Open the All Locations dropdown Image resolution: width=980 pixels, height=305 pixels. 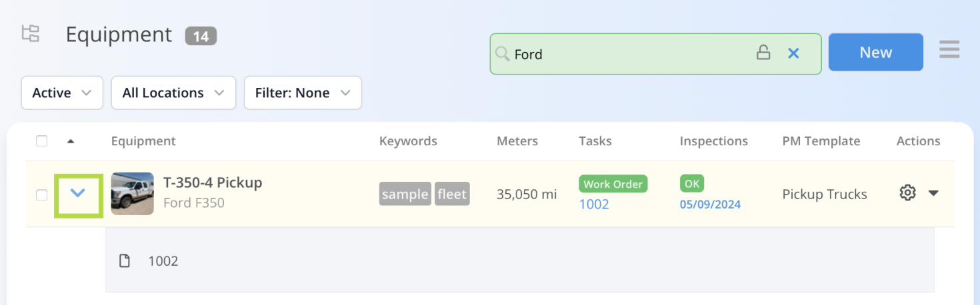pos(173,93)
